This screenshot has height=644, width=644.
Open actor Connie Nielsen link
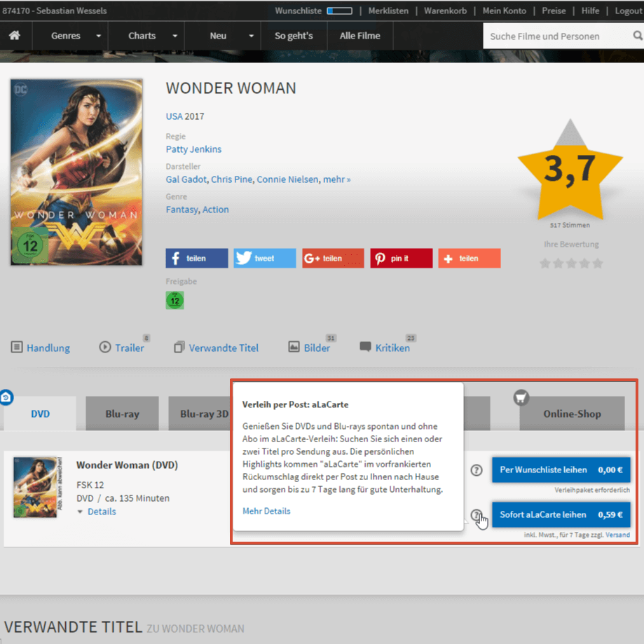click(287, 179)
